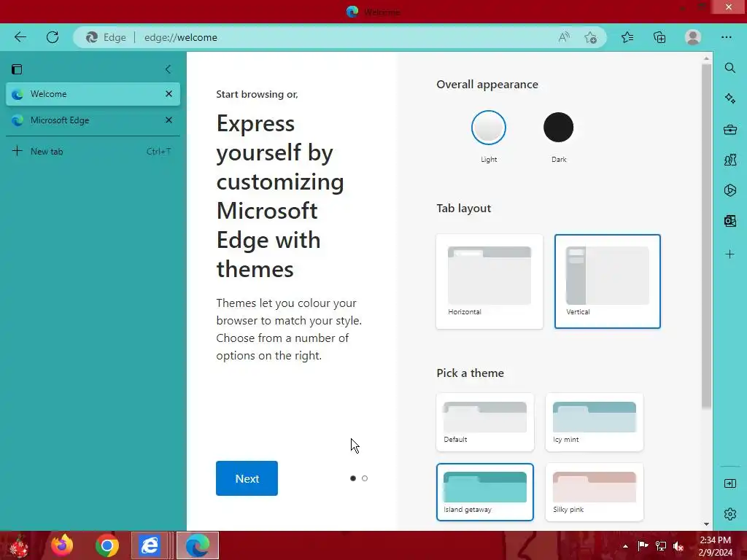Launch Firefox from the taskbar
Viewport: 747px width, 560px height.
[62, 545]
